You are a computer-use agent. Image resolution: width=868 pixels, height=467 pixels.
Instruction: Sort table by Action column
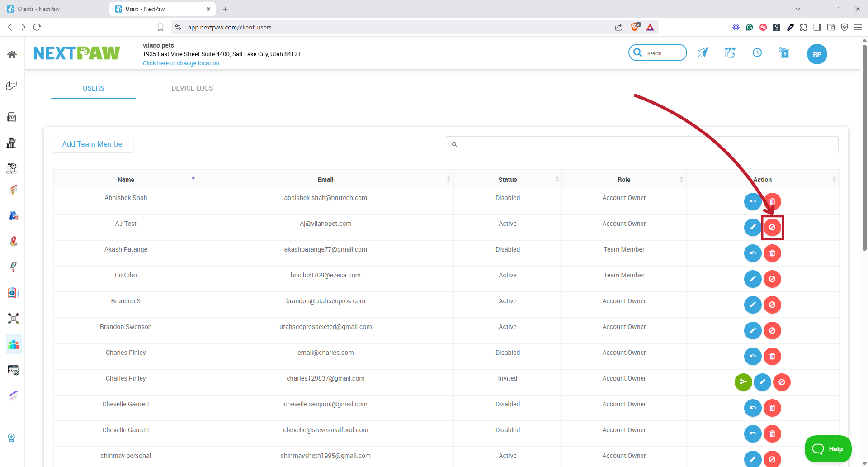click(762, 180)
